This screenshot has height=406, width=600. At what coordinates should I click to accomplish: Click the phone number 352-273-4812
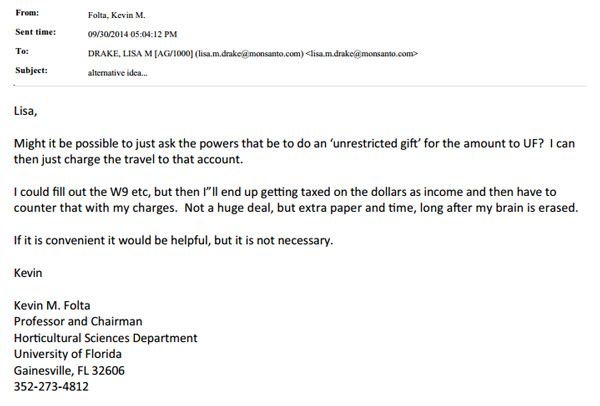(51, 386)
